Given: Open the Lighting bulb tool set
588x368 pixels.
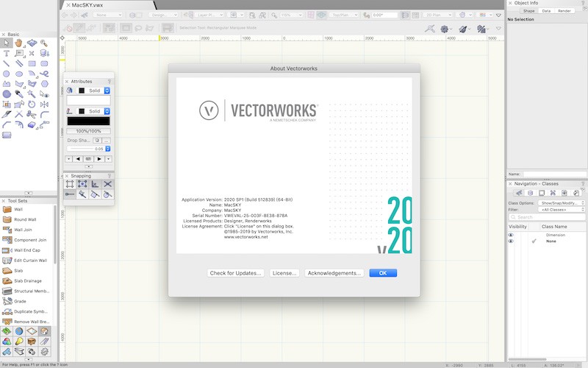Looking at the screenshot, I should [19, 341].
